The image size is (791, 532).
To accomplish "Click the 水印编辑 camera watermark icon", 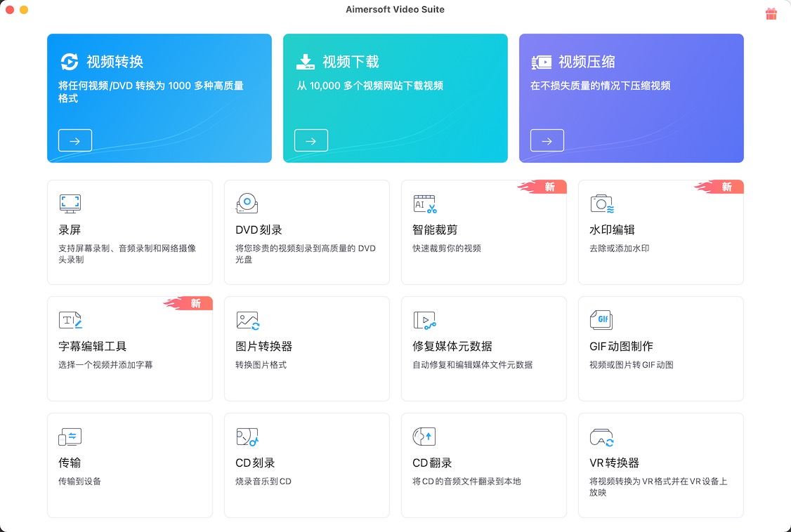I will pos(602,204).
